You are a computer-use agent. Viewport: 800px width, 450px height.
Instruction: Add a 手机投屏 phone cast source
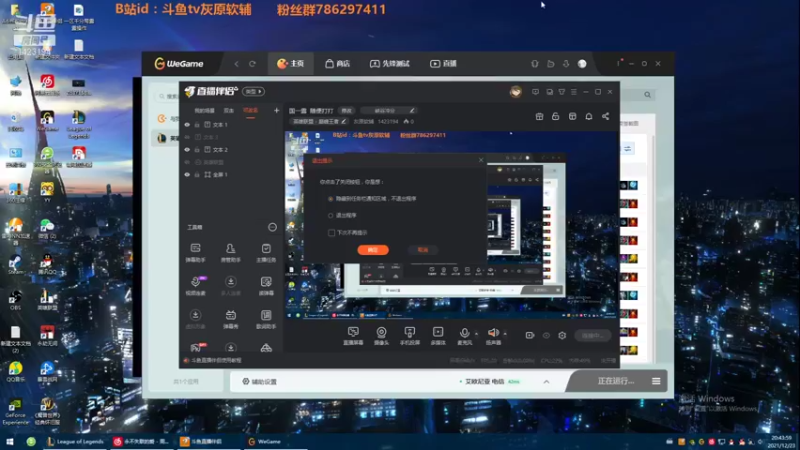coord(409,336)
